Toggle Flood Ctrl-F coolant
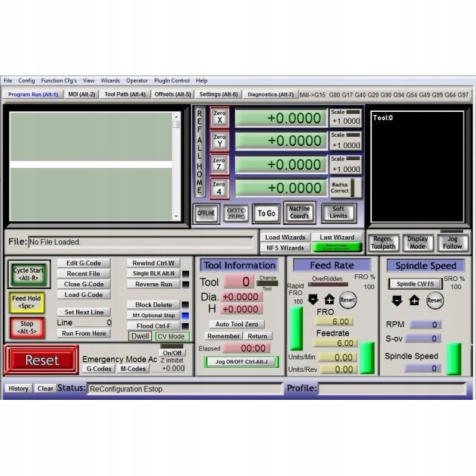The height and width of the screenshot is (476, 476). tap(154, 326)
